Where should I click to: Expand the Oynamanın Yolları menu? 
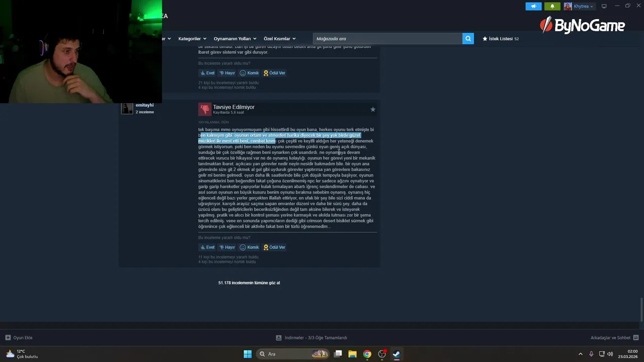tap(234, 39)
